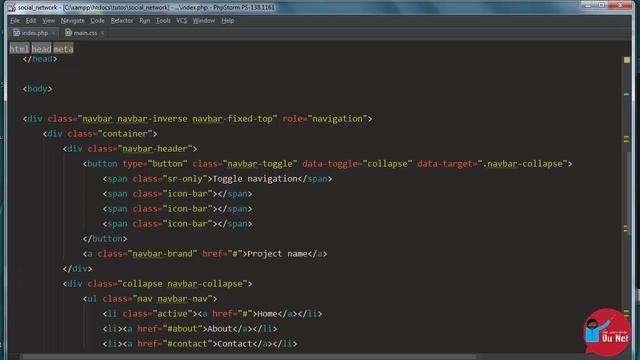The image size is (640, 360).
Task: Open the Edit menu
Action: pyautogui.click(x=31, y=20)
